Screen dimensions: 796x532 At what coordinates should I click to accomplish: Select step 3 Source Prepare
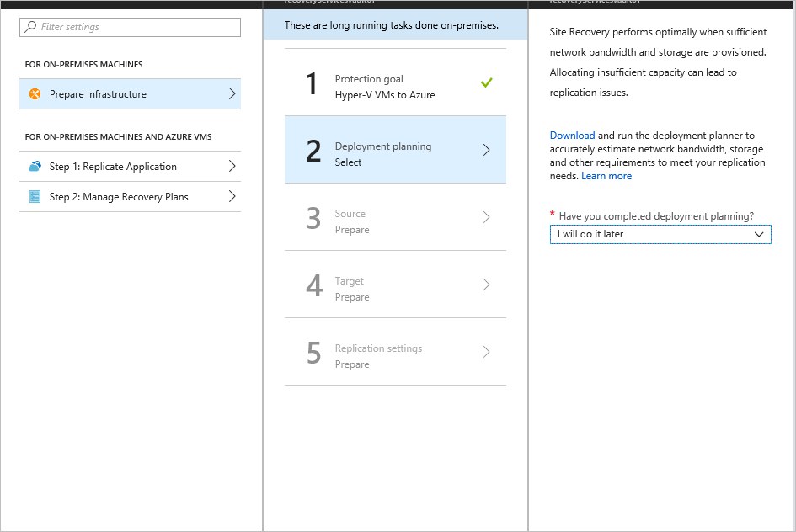(x=395, y=217)
